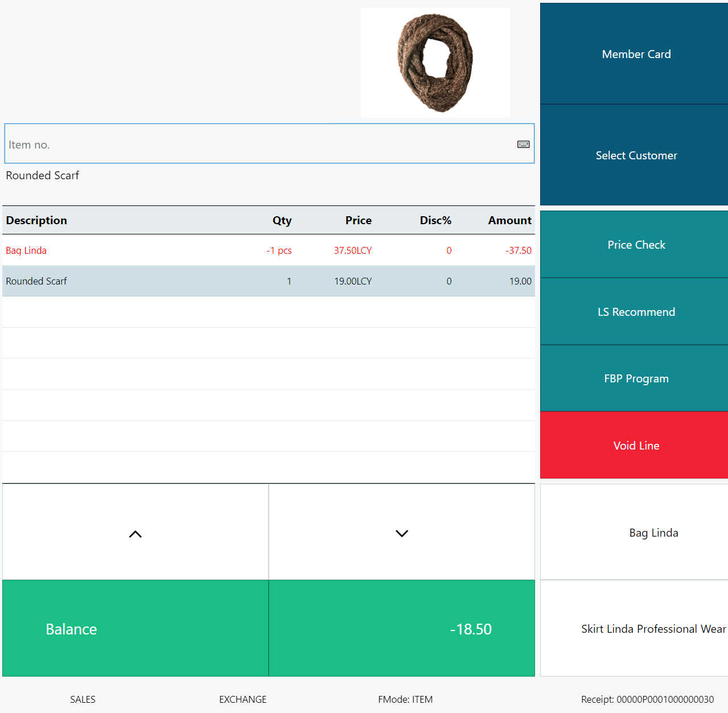Click the Amount column header

[509, 220]
